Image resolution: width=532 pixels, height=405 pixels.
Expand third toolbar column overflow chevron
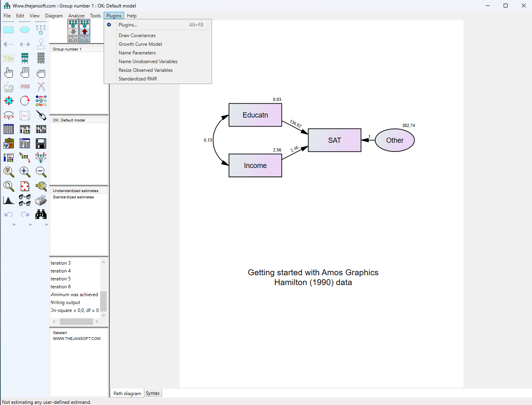click(46, 225)
